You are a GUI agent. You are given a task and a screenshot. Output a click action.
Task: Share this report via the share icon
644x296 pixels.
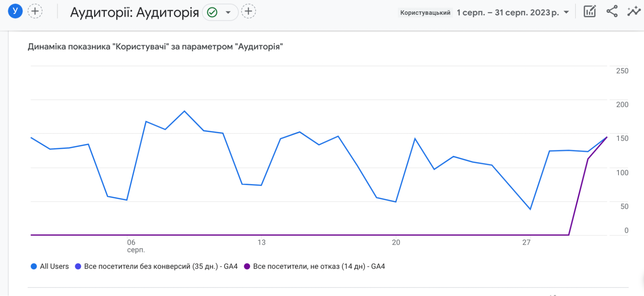pos(612,12)
